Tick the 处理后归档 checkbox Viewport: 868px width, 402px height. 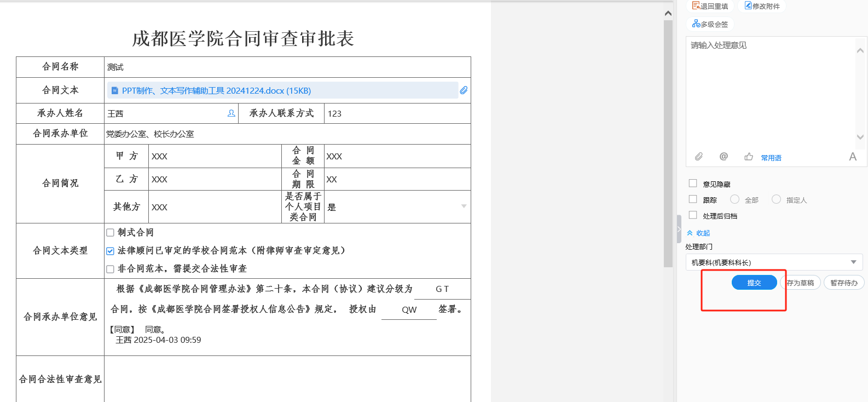pyautogui.click(x=693, y=215)
